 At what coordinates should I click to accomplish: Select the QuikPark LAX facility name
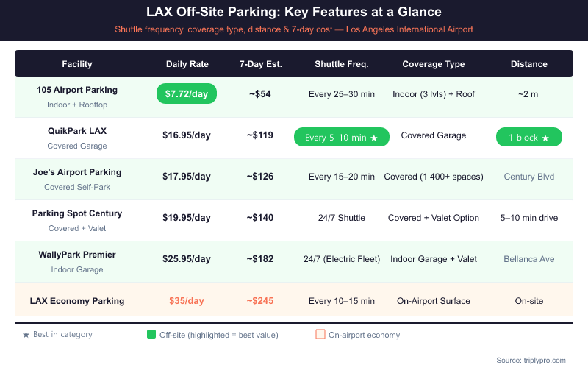pyautogui.click(x=77, y=131)
